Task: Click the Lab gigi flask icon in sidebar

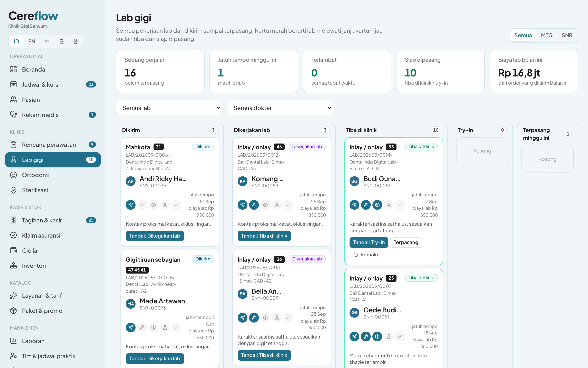Action: tap(13, 160)
